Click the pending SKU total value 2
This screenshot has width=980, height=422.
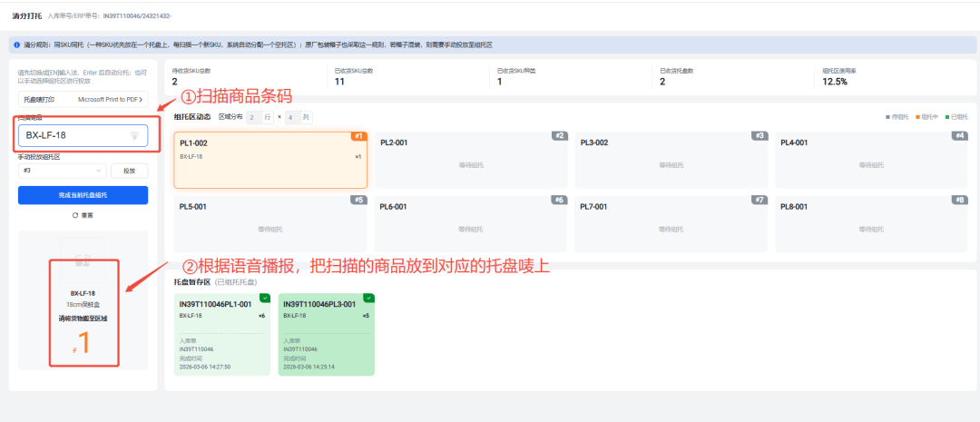click(x=175, y=82)
